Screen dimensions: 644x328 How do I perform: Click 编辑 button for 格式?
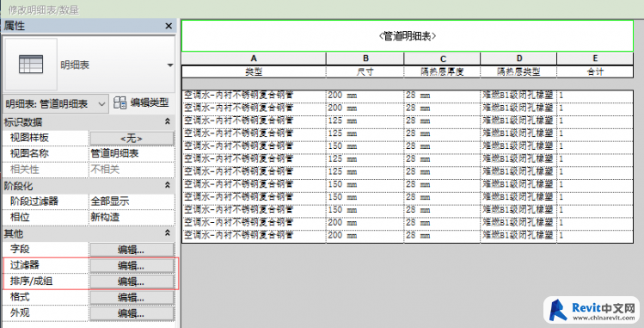click(x=132, y=297)
